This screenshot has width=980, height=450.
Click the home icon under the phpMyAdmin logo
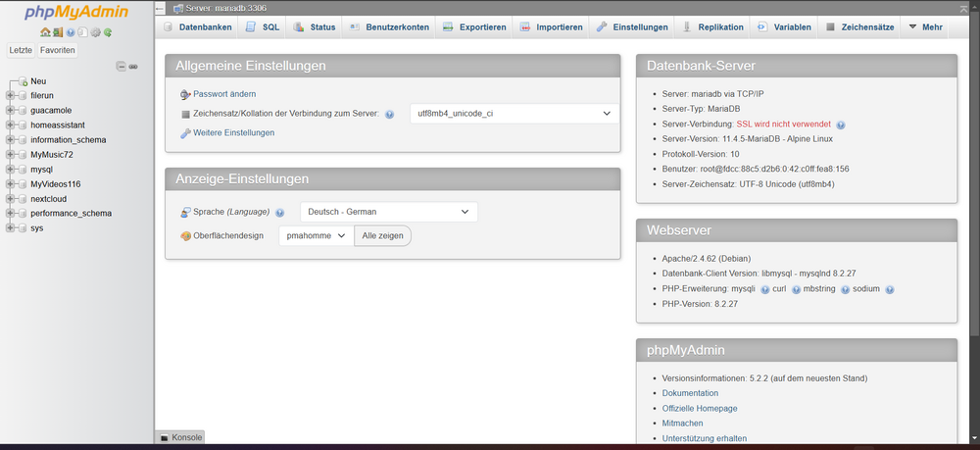pyautogui.click(x=45, y=32)
